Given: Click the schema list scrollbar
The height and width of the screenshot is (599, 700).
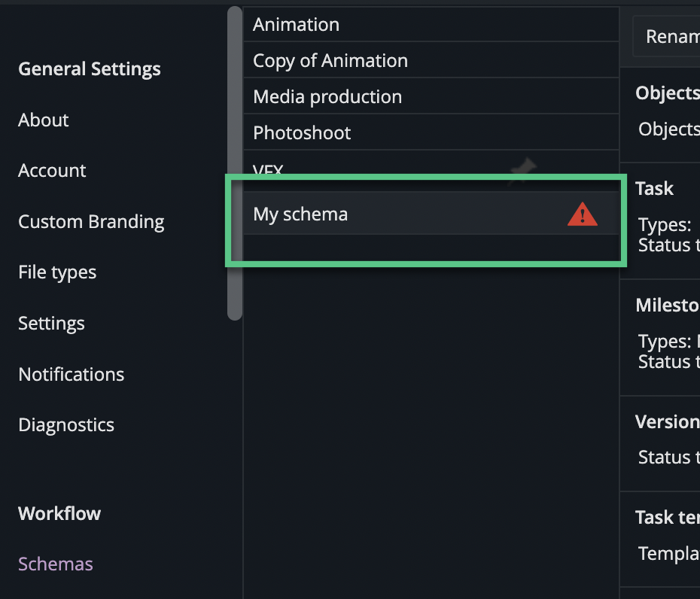Looking at the screenshot, I should click(x=233, y=162).
